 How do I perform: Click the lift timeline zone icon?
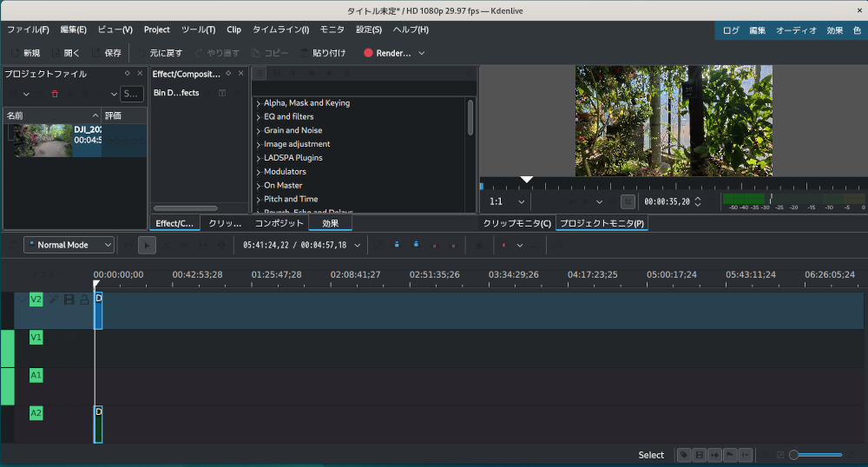tap(453, 245)
